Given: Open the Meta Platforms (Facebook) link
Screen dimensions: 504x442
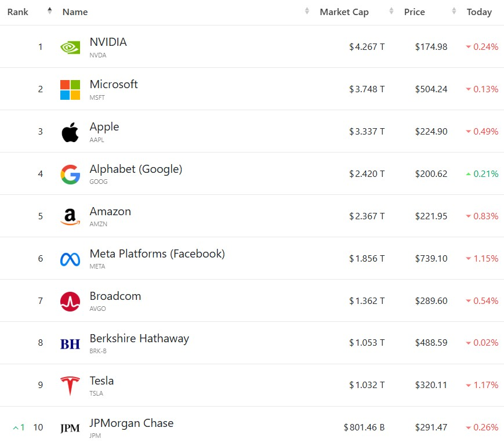Looking at the screenshot, I should tap(157, 253).
